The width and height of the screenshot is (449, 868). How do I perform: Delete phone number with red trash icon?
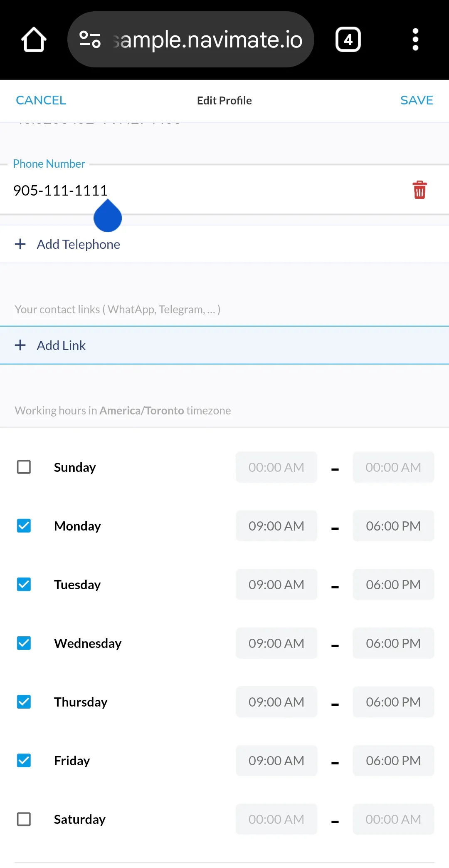[419, 190]
